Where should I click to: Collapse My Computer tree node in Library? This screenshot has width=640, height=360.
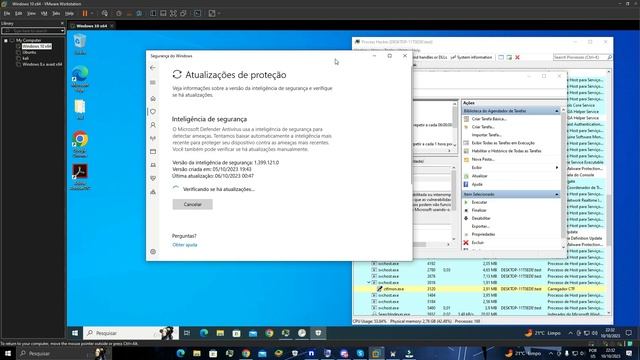click(6, 40)
